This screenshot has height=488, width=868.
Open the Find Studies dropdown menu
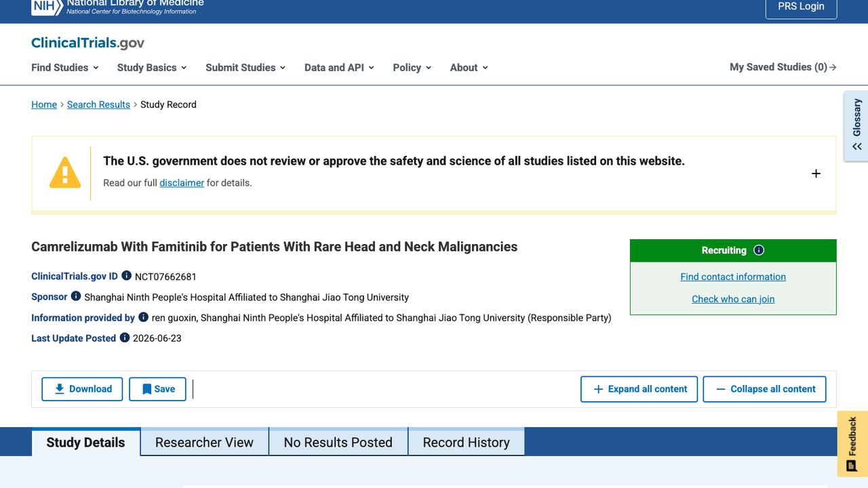click(x=65, y=67)
